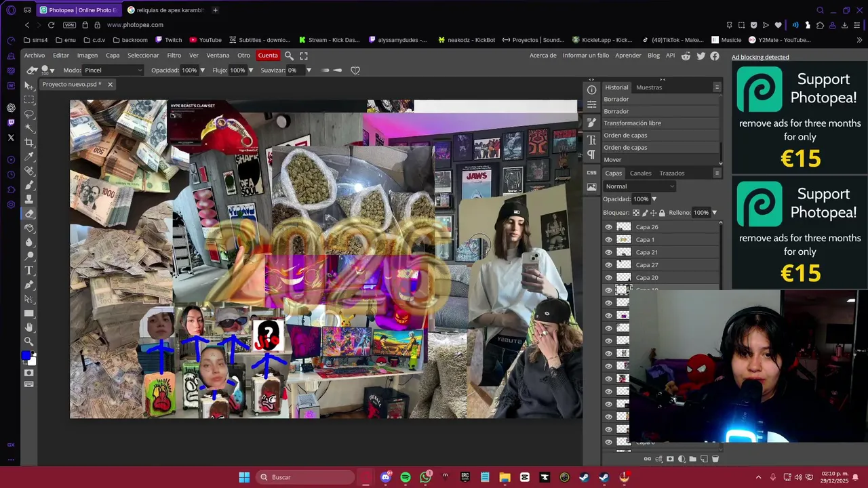The width and height of the screenshot is (868, 488).
Task: Hide layer Capa 26
Action: click(x=608, y=227)
